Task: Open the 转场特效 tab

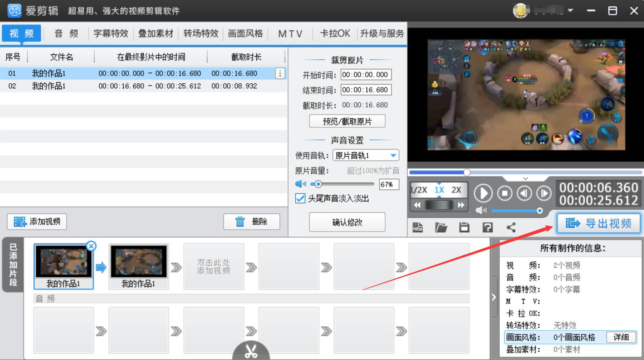Action: (201, 33)
